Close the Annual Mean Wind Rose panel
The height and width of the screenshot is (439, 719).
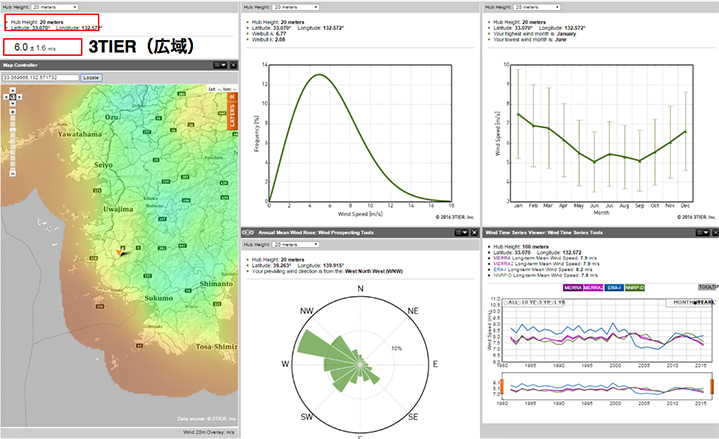coord(475,233)
